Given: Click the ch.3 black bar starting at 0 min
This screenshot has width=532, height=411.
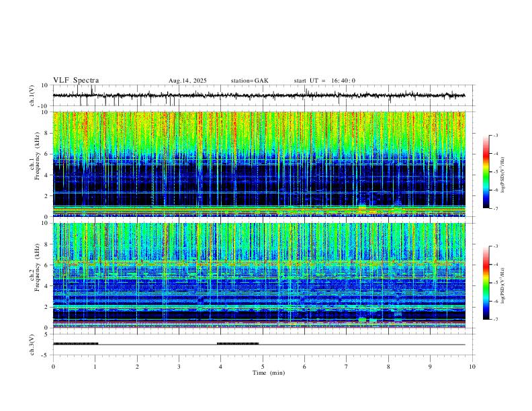Looking at the screenshot, I should coord(76,344).
